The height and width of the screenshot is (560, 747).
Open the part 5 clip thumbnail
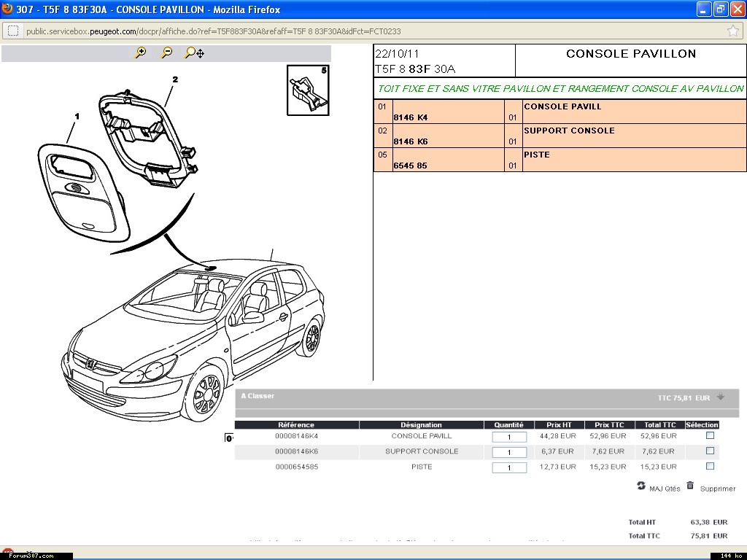point(307,90)
